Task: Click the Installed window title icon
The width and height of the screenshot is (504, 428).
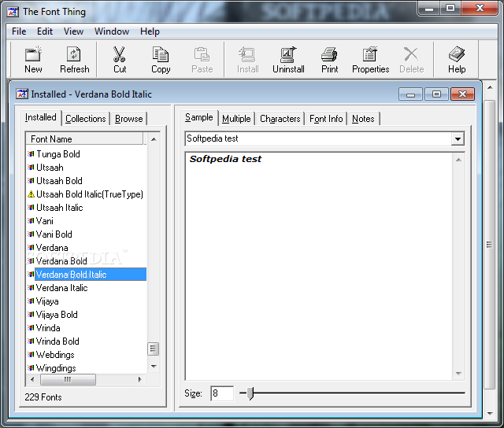Action: coord(22,94)
